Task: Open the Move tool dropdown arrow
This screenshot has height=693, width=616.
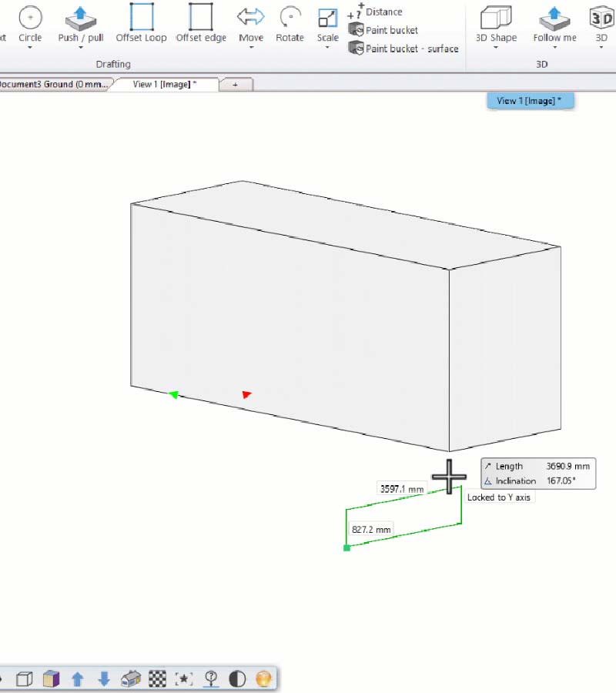Action: (250, 48)
